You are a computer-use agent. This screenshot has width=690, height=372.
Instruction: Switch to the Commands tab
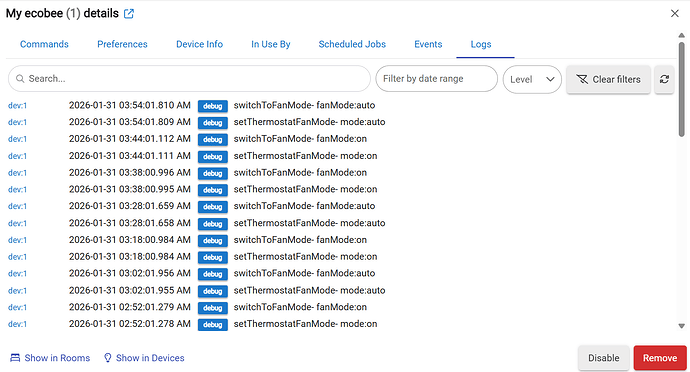pyautogui.click(x=44, y=44)
